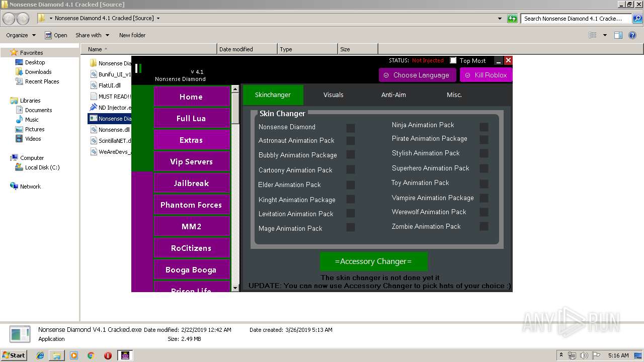
Task: Click New folder button
Action: pyautogui.click(x=132, y=35)
